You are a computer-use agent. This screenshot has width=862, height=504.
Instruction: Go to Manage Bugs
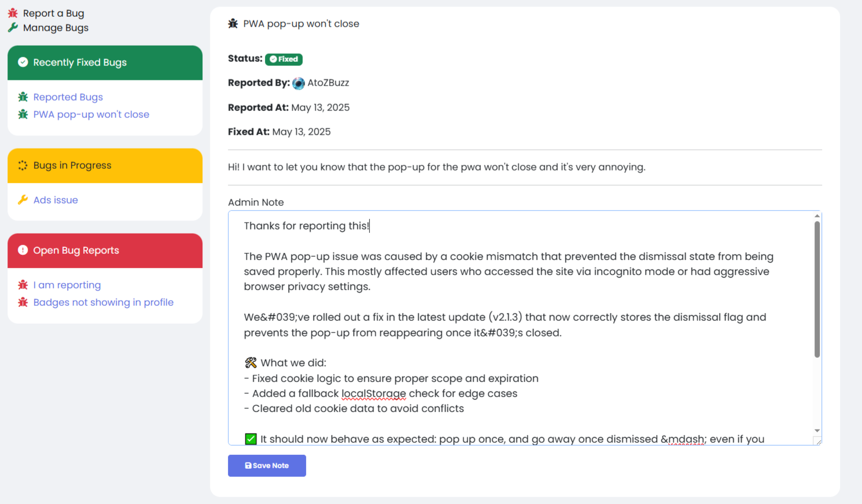(x=56, y=28)
